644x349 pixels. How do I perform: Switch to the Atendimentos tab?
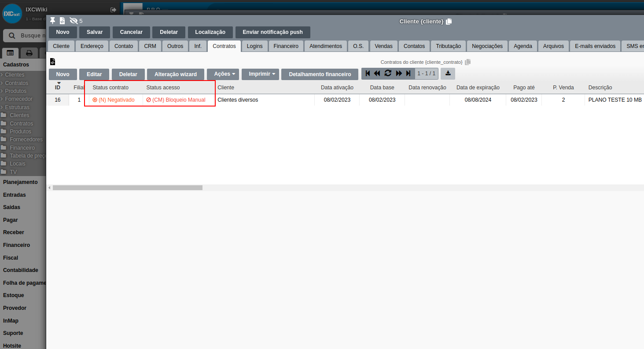[x=326, y=46]
